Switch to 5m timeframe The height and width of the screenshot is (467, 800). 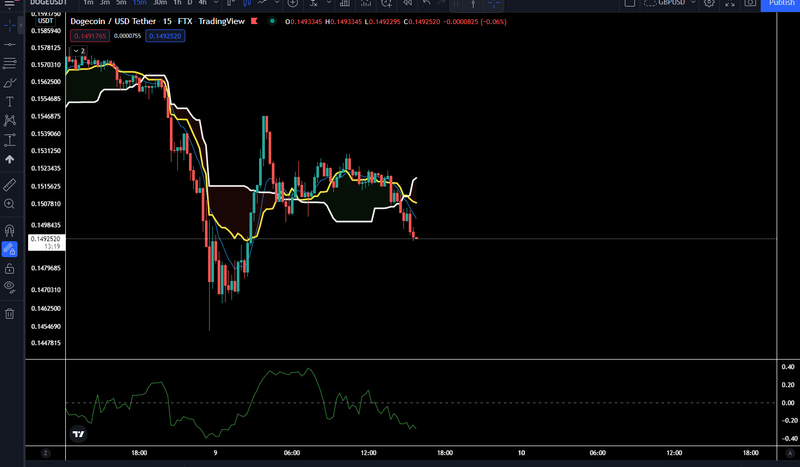coord(121,3)
